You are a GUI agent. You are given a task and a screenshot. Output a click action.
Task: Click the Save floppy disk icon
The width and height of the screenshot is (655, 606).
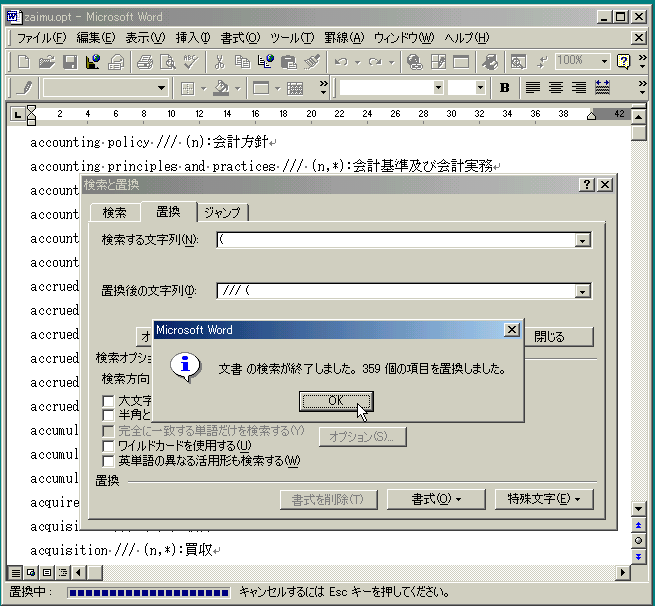coord(70,62)
